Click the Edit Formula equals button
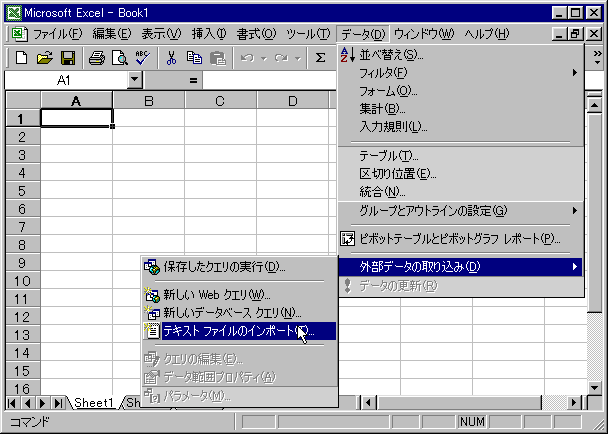The width and height of the screenshot is (608, 434). coord(193,80)
